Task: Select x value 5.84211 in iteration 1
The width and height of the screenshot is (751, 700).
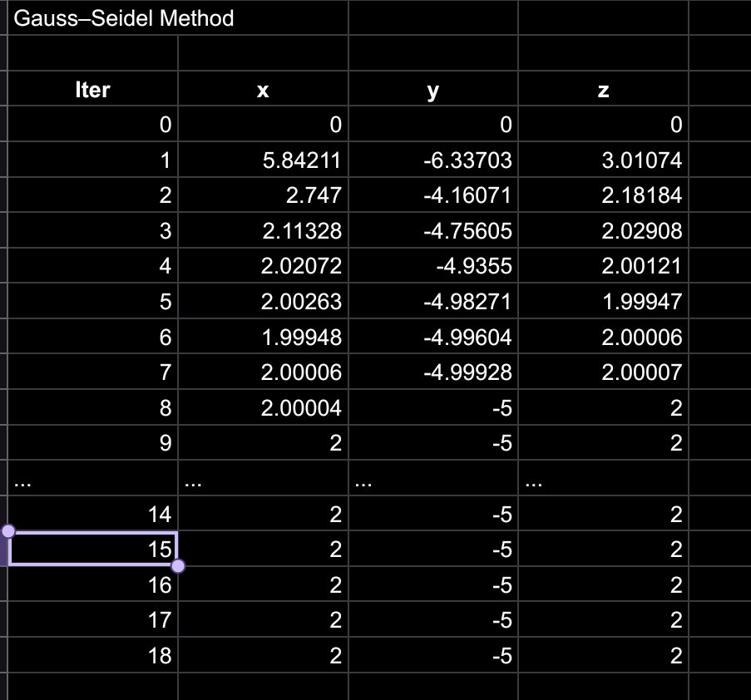Action: pos(263,160)
